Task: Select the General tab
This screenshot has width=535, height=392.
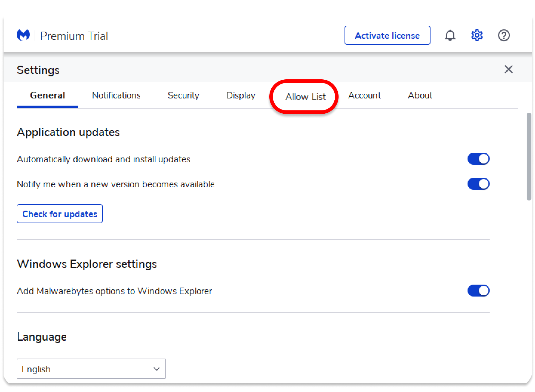Action: [47, 95]
